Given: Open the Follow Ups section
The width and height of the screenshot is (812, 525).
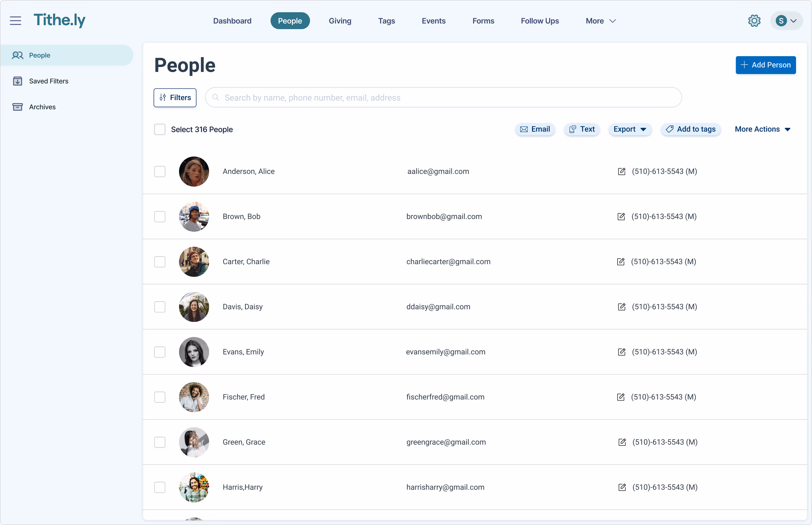Looking at the screenshot, I should (539, 20).
